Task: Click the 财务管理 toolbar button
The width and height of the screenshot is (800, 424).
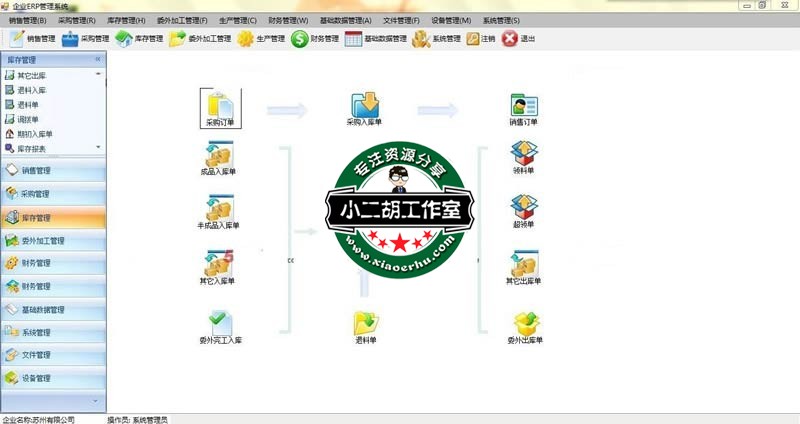Action: 314,39
